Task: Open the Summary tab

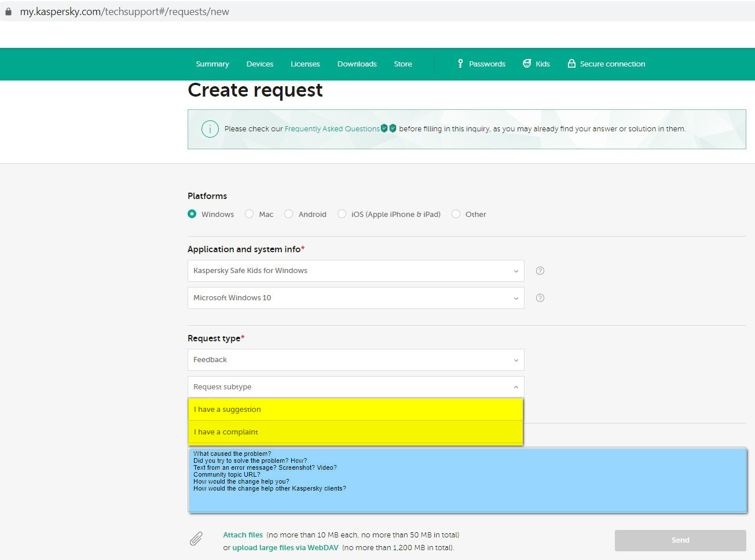Action: coord(212,64)
